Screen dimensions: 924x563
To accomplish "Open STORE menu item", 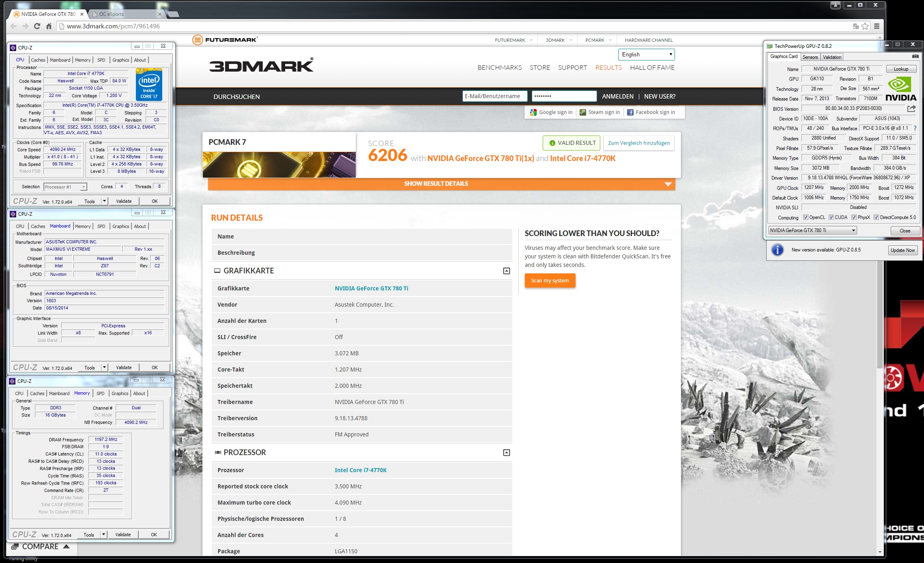I will pyautogui.click(x=539, y=68).
